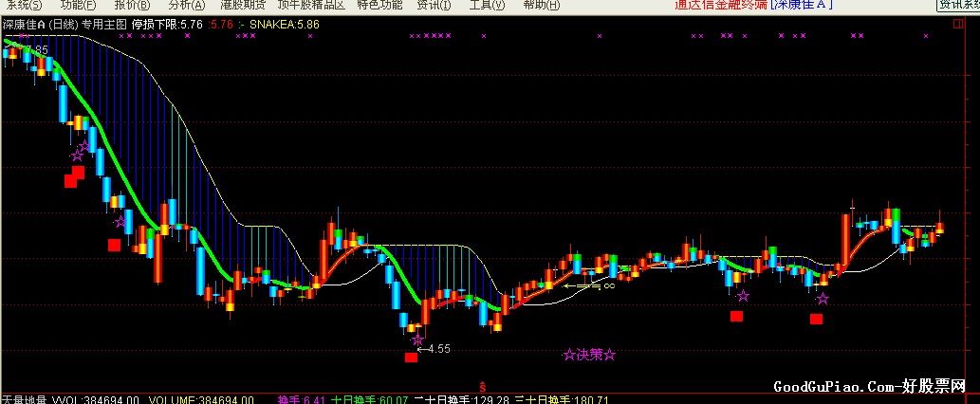Click the ☆决策☆ chart annotation

589,355
